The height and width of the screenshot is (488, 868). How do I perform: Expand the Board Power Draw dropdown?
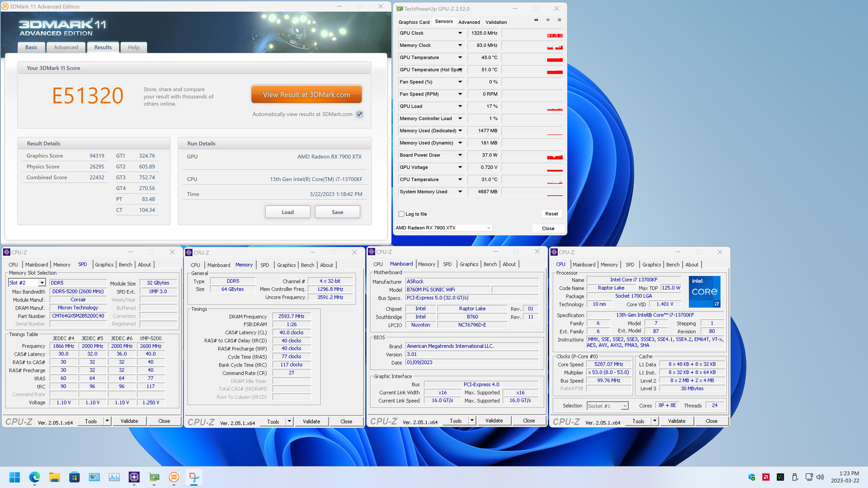[x=460, y=155]
